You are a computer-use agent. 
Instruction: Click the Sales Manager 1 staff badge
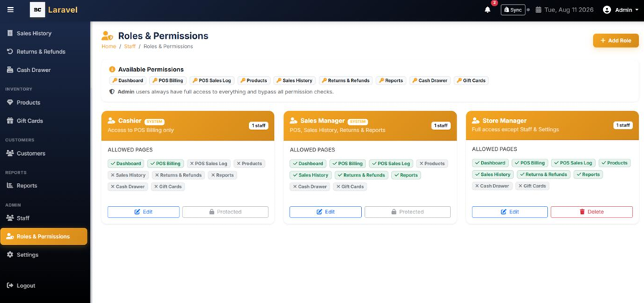tap(441, 126)
